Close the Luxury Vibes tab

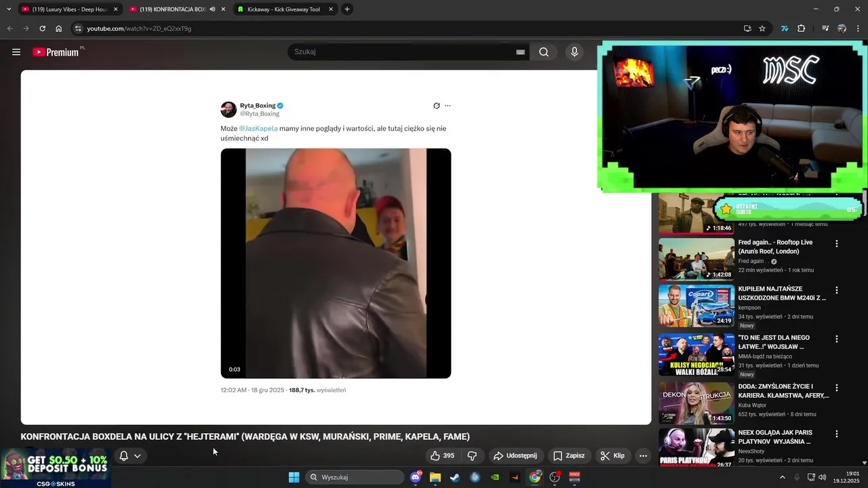pyautogui.click(x=116, y=9)
